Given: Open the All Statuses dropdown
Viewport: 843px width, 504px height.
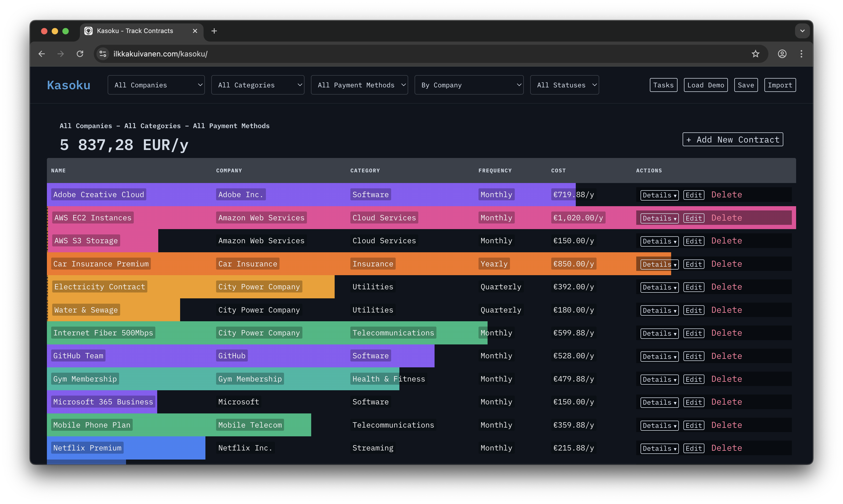Looking at the screenshot, I should pyautogui.click(x=564, y=85).
